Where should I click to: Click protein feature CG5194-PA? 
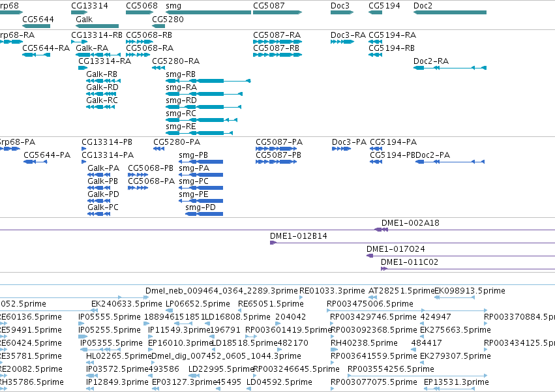point(376,149)
